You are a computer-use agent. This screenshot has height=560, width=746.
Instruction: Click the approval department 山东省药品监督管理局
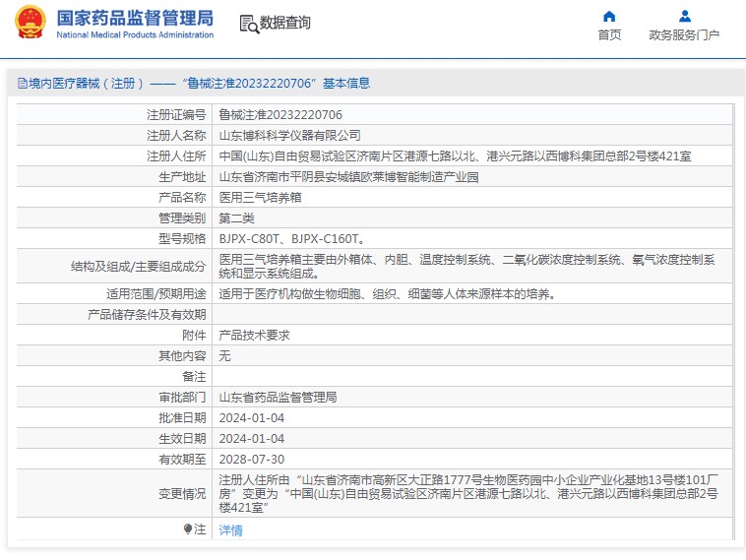278,397
